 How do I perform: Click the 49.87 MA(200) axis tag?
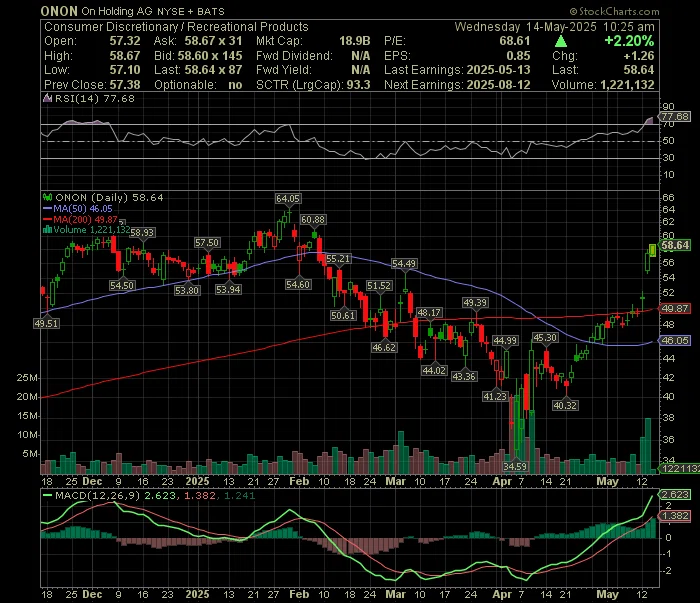point(675,308)
